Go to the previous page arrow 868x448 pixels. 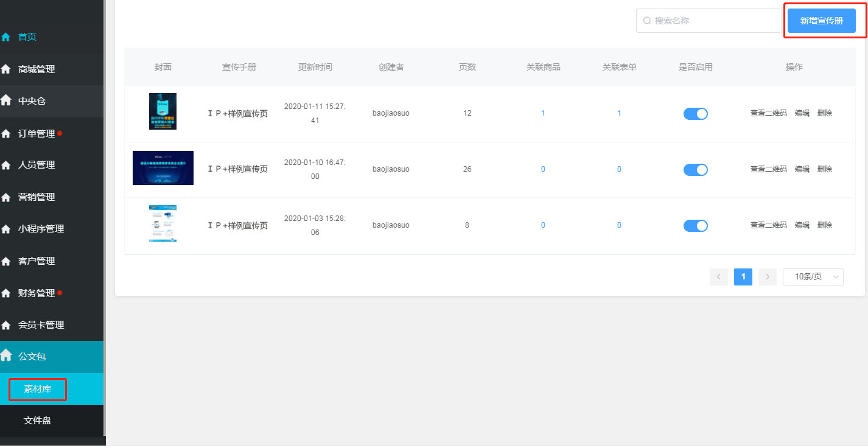tap(719, 277)
